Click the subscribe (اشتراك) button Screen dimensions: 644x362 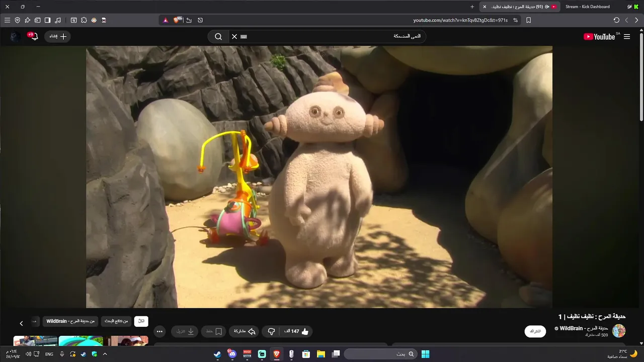(x=535, y=331)
